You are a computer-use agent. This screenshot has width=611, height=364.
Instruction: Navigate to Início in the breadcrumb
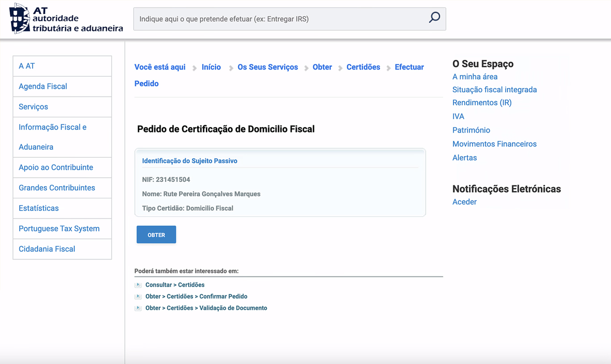tap(211, 67)
